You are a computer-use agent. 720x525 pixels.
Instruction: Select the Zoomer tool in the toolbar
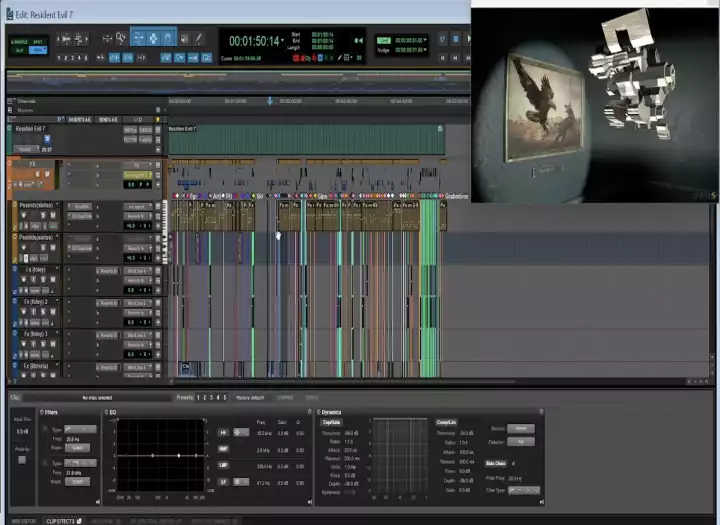(121, 39)
